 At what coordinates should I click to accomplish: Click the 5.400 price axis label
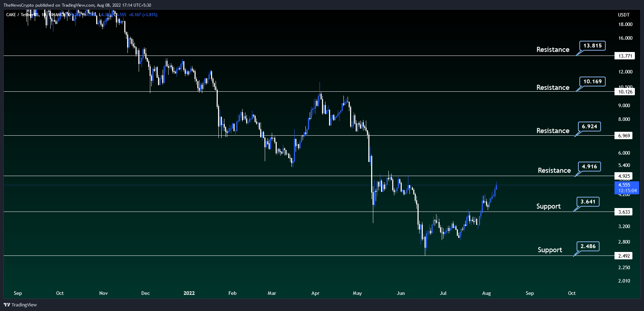tap(624, 165)
